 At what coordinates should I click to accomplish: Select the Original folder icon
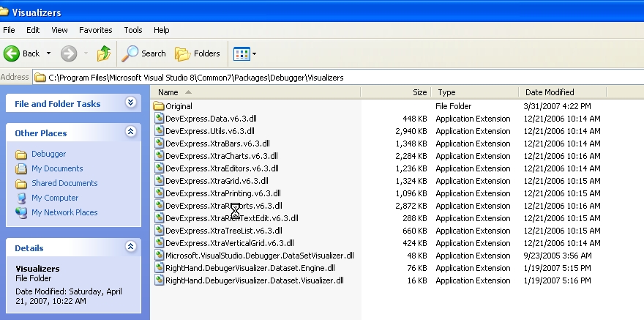(160, 106)
